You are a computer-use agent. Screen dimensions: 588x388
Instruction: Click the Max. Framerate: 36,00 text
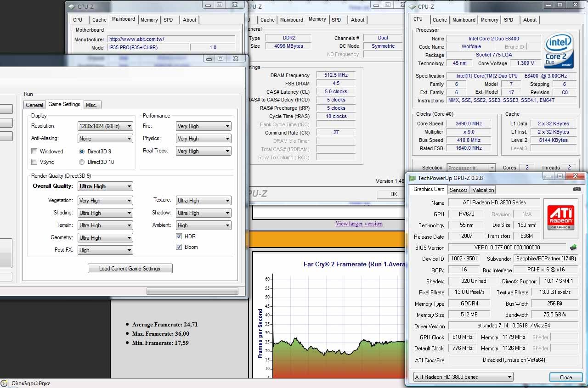(160, 334)
